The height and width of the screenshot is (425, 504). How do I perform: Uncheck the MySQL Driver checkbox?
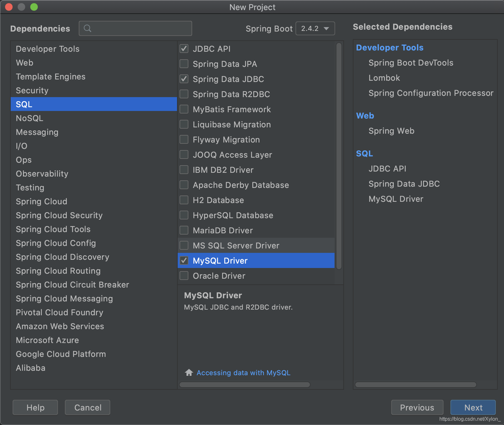coord(184,260)
